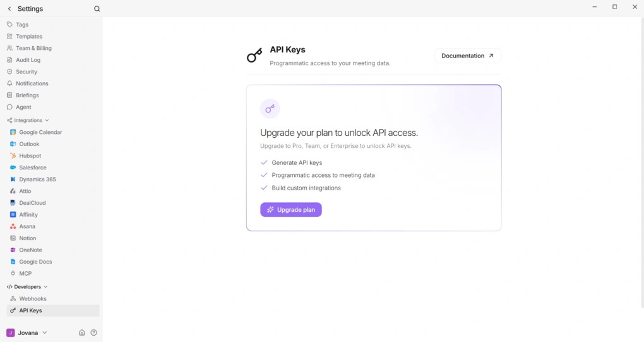Click the Notion logo icon
Image resolution: width=644 pixels, height=342 pixels.
pos(13,238)
